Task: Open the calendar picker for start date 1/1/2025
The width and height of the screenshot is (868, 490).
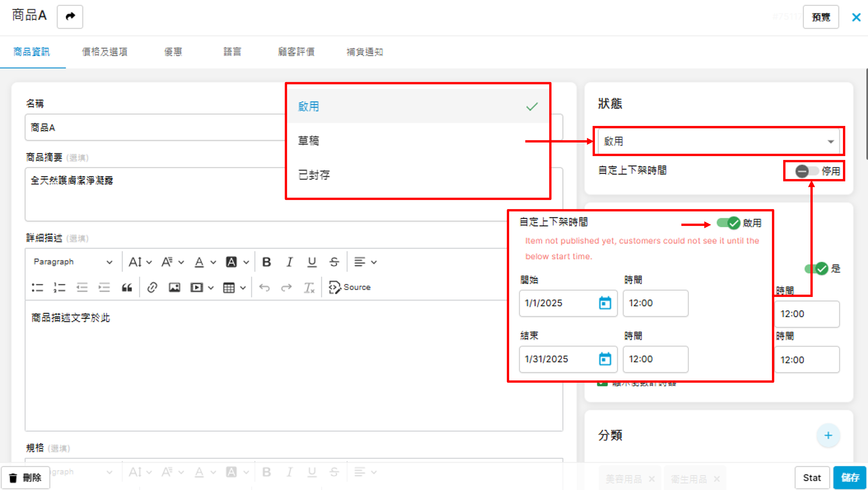Action: coord(605,303)
